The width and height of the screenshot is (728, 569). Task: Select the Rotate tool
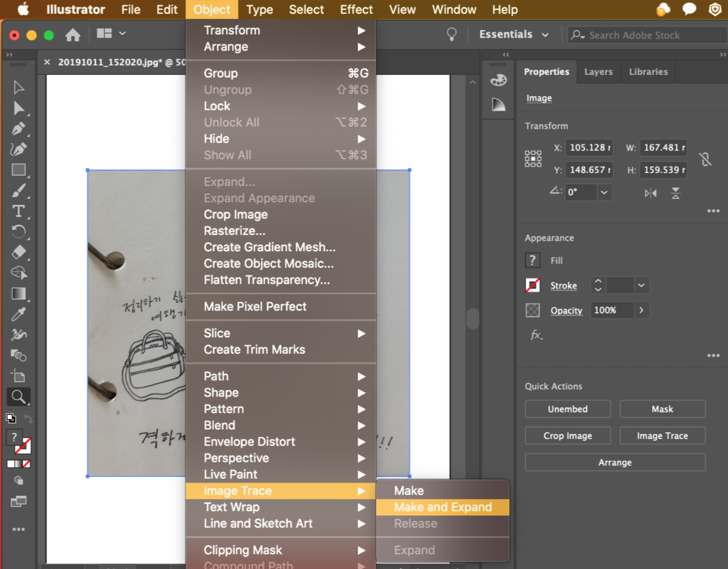18,231
